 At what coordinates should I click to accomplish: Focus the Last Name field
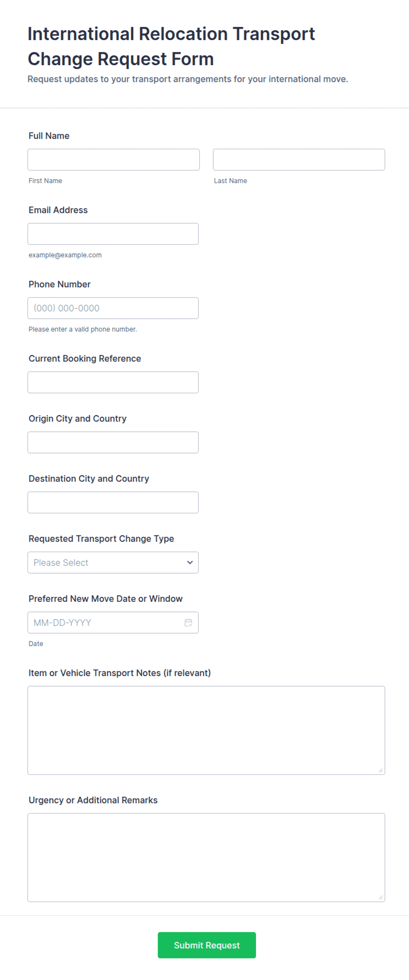coord(299,160)
